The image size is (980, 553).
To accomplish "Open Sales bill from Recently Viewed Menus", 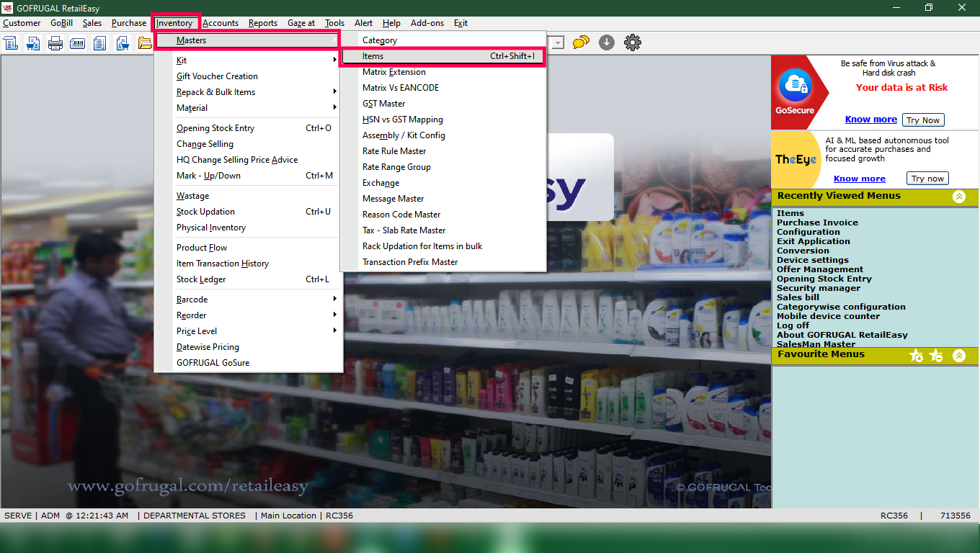I will point(798,297).
